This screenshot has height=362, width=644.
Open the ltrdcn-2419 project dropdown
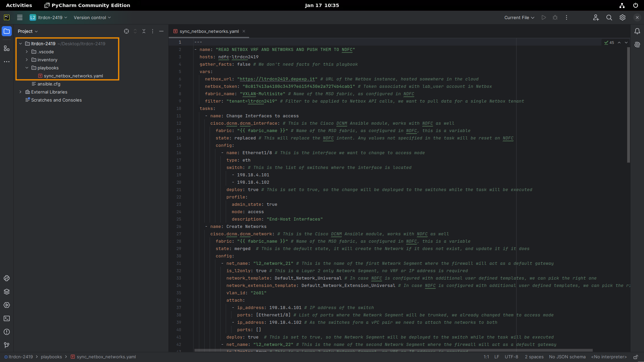(48, 17)
